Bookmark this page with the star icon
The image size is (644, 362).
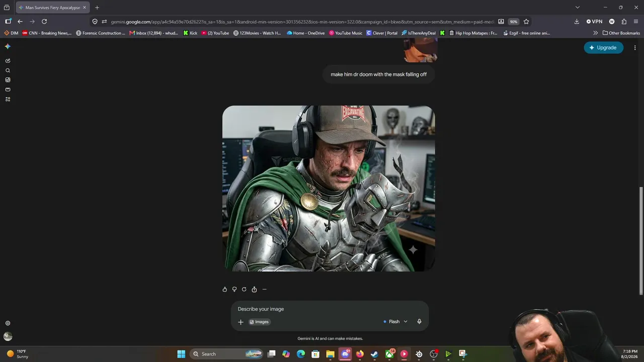[526, 22]
